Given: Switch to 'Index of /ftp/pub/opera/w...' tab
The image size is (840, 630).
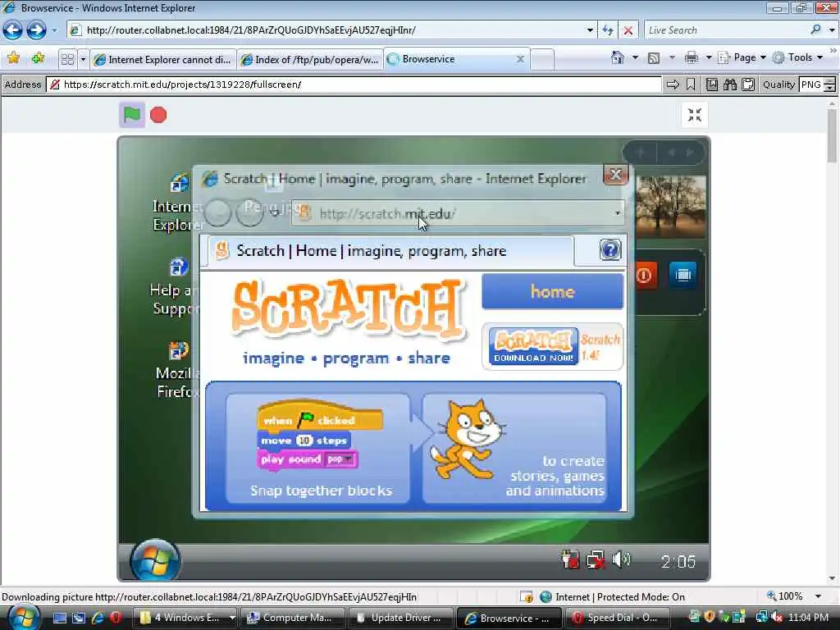Looking at the screenshot, I should click(x=310, y=59).
